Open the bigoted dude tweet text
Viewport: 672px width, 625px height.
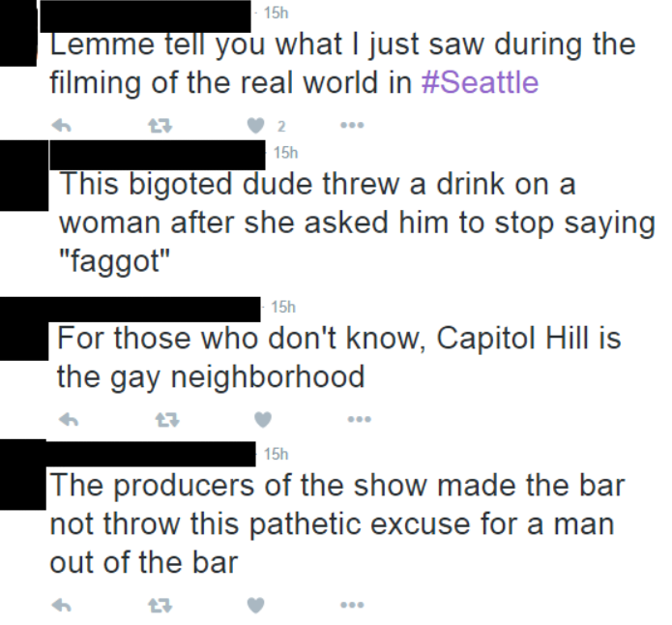357,223
